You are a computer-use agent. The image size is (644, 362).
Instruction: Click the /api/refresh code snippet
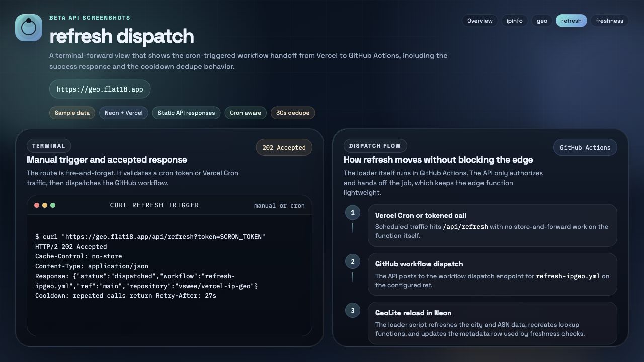465,227
